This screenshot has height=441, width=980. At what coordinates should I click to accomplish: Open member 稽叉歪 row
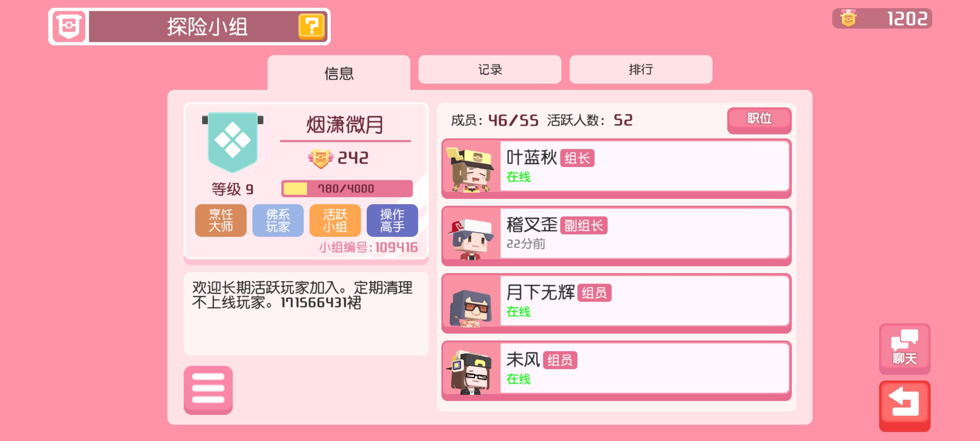pyautogui.click(x=616, y=236)
